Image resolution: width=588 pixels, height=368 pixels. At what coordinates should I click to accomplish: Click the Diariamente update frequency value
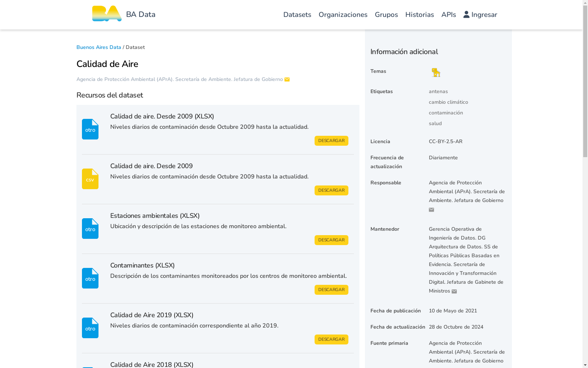pyautogui.click(x=443, y=158)
